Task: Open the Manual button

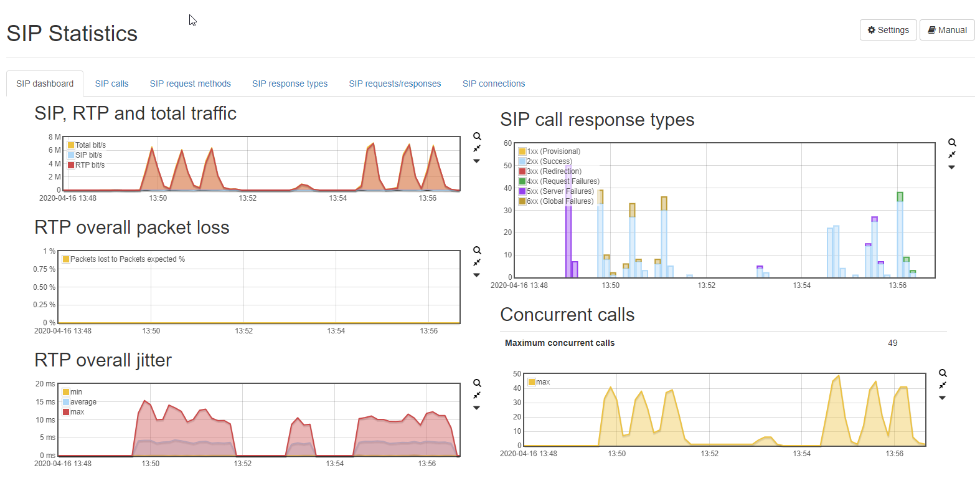Action: 947,30
